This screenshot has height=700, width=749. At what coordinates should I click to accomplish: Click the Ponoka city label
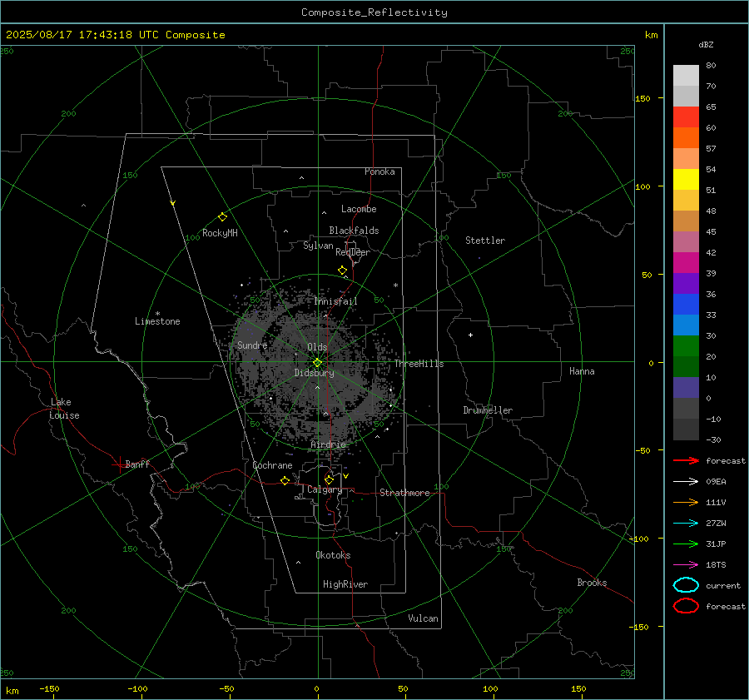coord(379,171)
